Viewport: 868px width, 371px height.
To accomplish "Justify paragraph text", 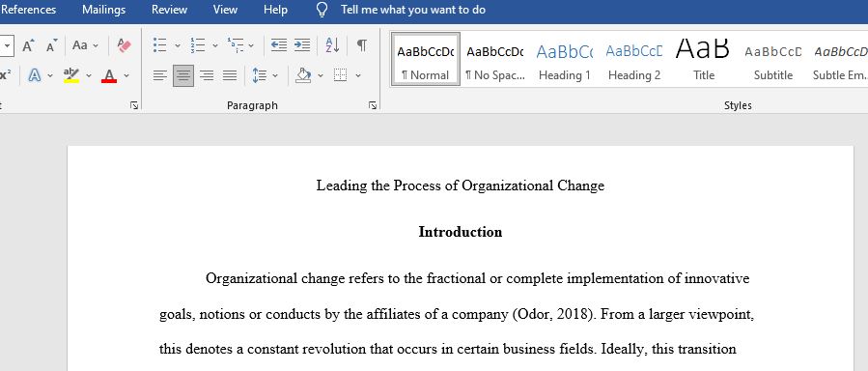I will (x=230, y=75).
